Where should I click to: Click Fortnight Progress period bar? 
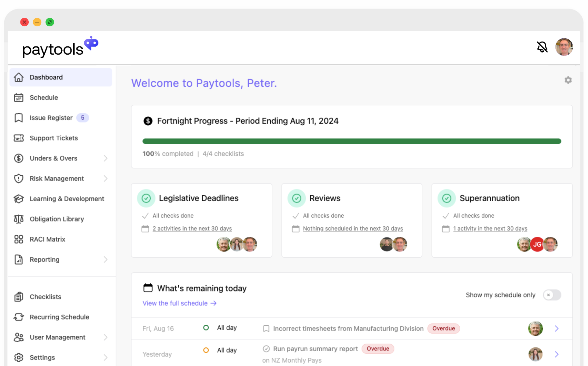(352, 141)
